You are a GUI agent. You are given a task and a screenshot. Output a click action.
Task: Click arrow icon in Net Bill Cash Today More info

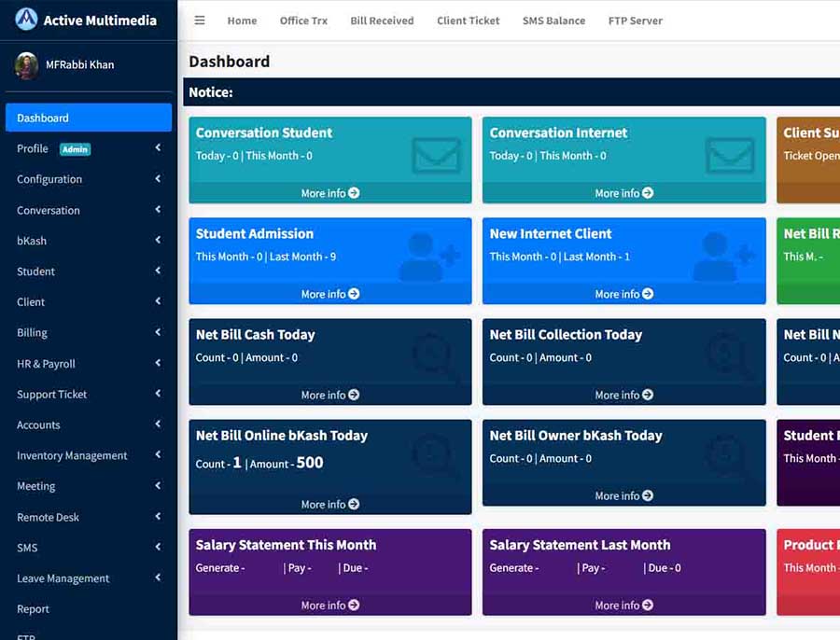pos(354,395)
